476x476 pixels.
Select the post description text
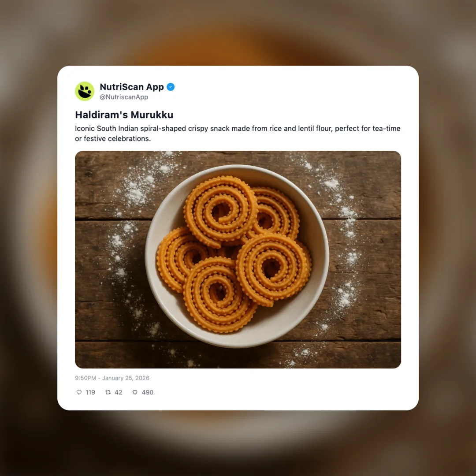coord(238,133)
